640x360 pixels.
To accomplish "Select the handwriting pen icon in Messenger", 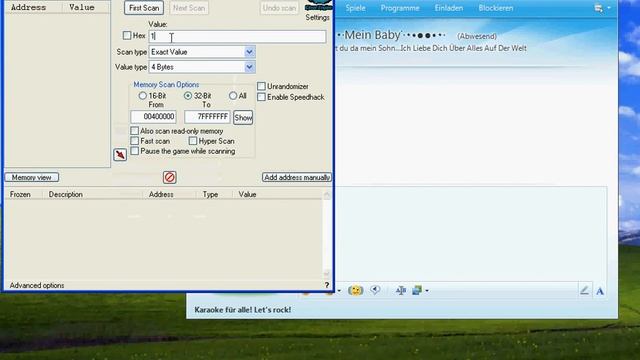I will click(x=584, y=290).
